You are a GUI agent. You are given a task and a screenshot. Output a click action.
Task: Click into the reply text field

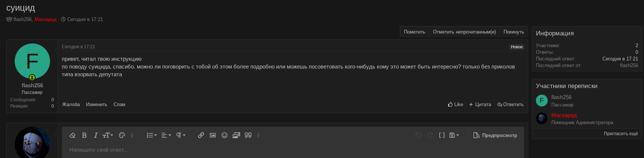pos(257,150)
